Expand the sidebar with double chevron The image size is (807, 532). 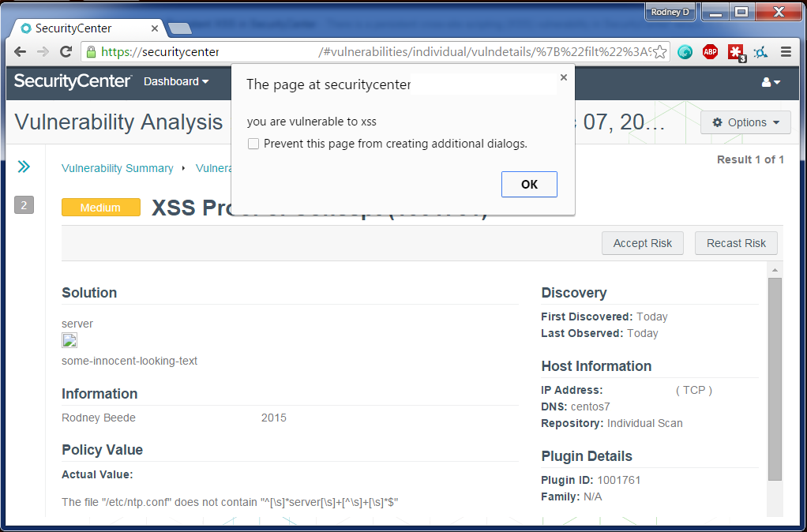pyautogui.click(x=24, y=167)
